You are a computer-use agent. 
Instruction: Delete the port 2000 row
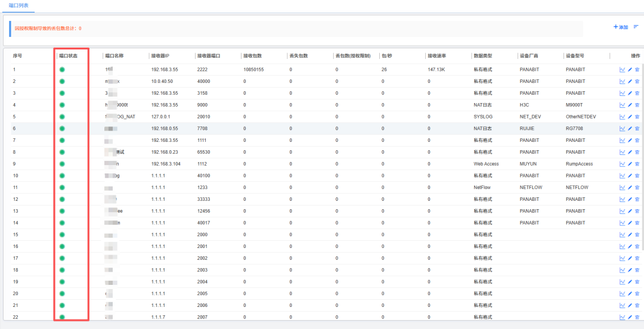click(x=637, y=235)
